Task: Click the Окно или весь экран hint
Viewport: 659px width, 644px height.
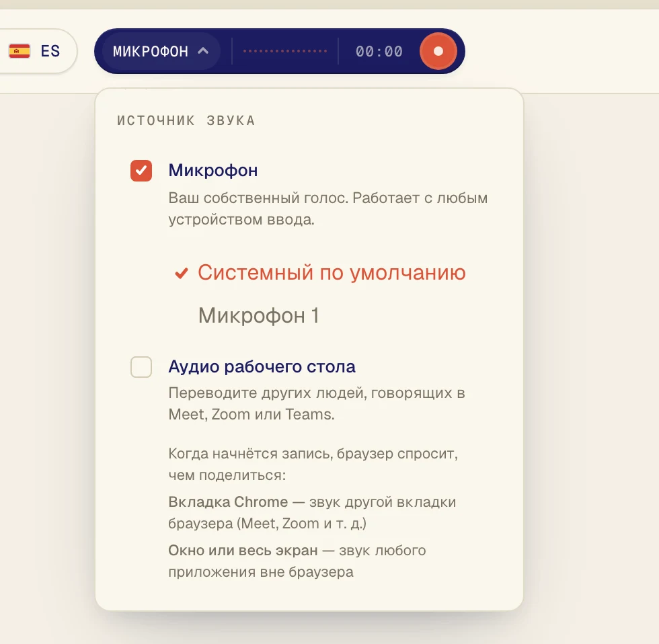Action: coord(297,561)
